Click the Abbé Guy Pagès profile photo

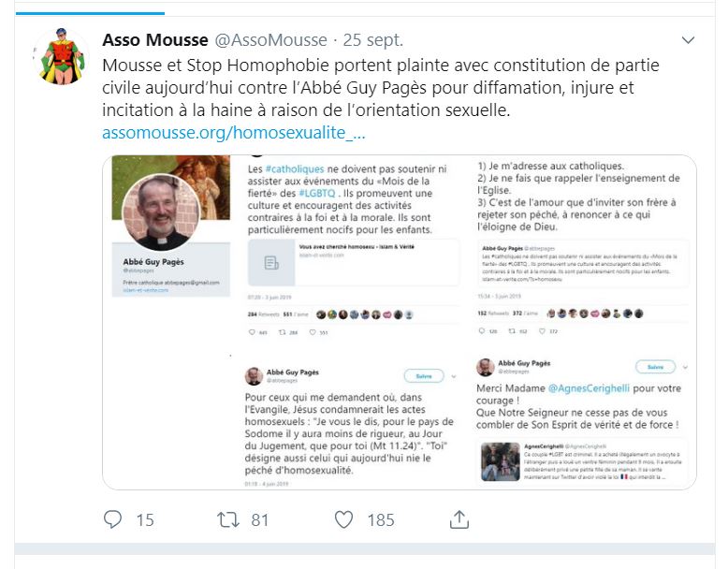tap(161, 212)
